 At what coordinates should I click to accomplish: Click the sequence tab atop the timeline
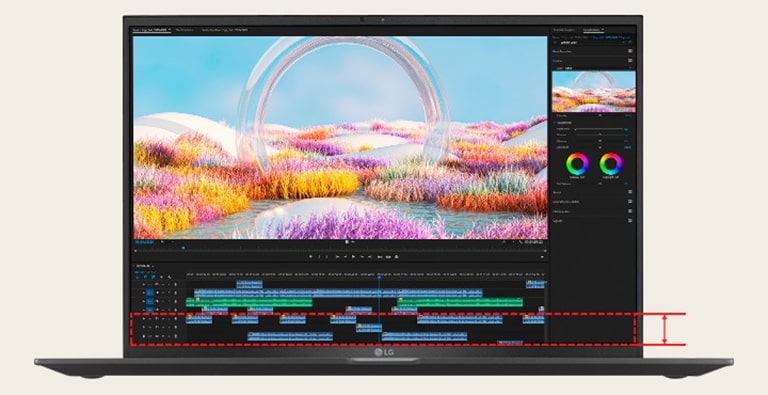click(x=143, y=266)
